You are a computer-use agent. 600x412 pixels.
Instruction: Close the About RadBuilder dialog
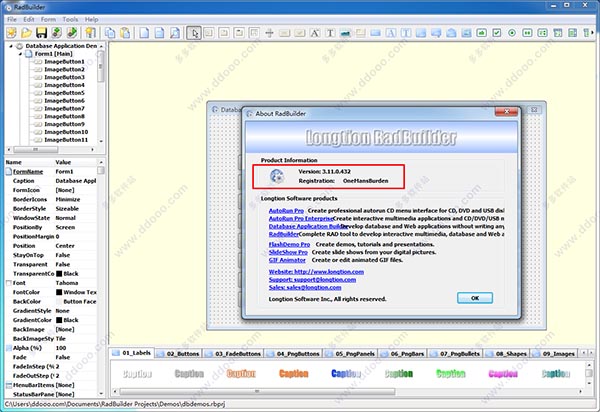(506, 112)
